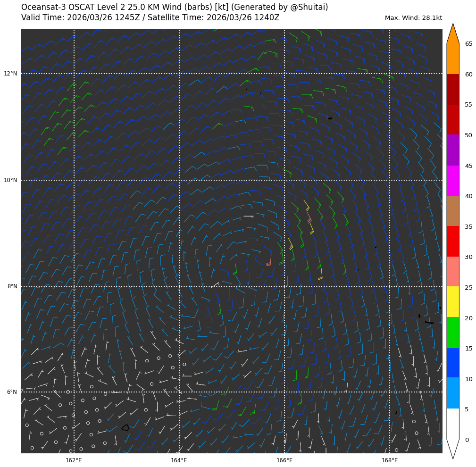Click the colorbar's top orange arrow tip

(x=453, y=26)
